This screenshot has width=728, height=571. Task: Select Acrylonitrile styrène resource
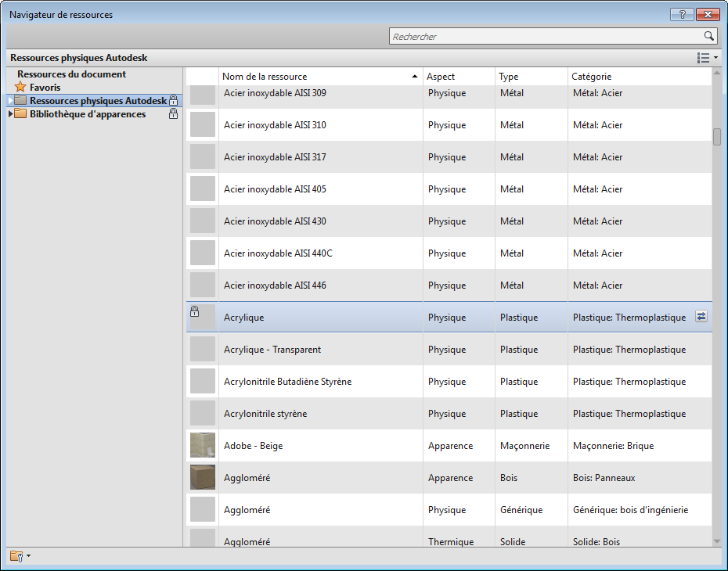(x=265, y=413)
